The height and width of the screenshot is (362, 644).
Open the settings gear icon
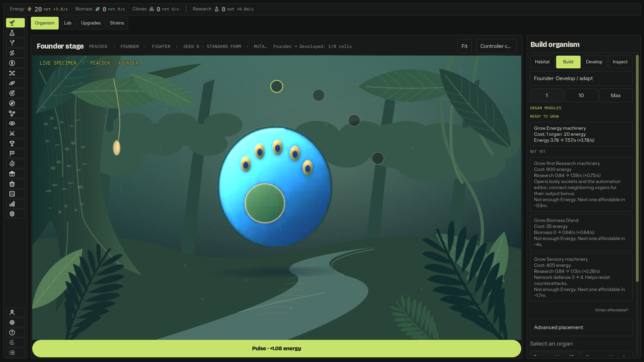pos(15,322)
